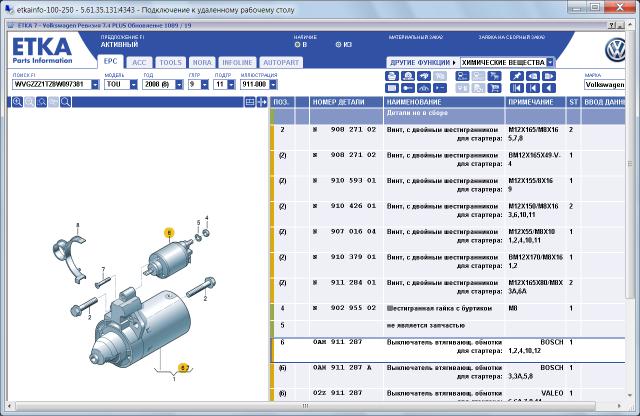Screen dimensions: 640x416
Task: Switch to the EPC tab
Action: [x=111, y=62]
